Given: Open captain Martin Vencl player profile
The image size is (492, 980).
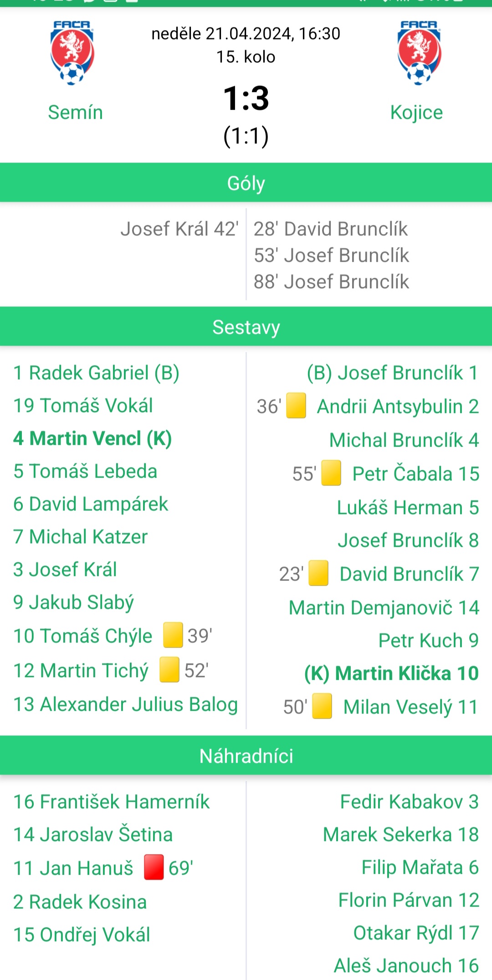Looking at the screenshot, I should tap(92, 439).
